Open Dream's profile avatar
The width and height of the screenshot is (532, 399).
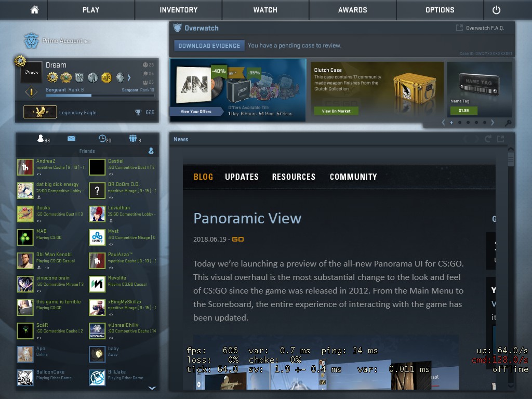32,72
